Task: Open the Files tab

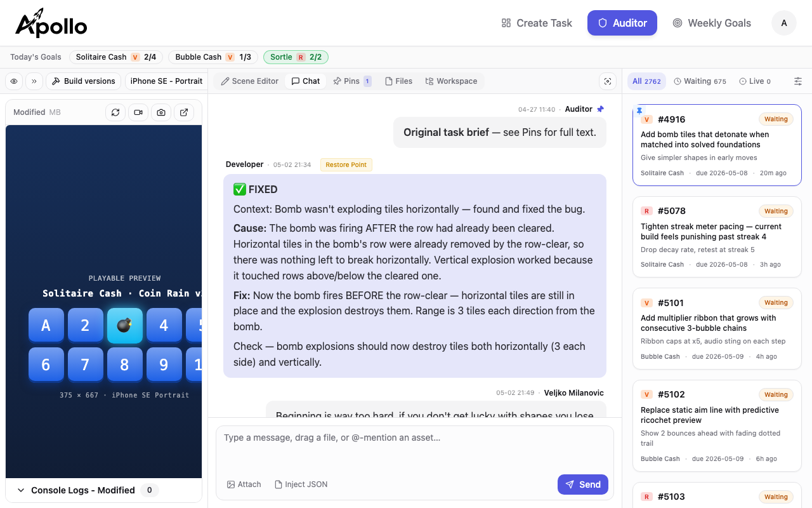Action: click(399, 81)
